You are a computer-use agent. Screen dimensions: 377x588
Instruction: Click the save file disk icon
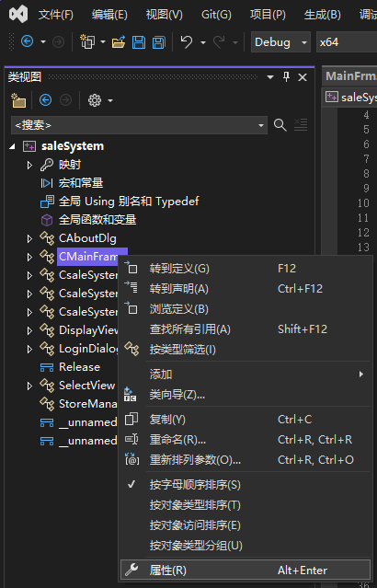pyautogui.click(x=139, y=42)
